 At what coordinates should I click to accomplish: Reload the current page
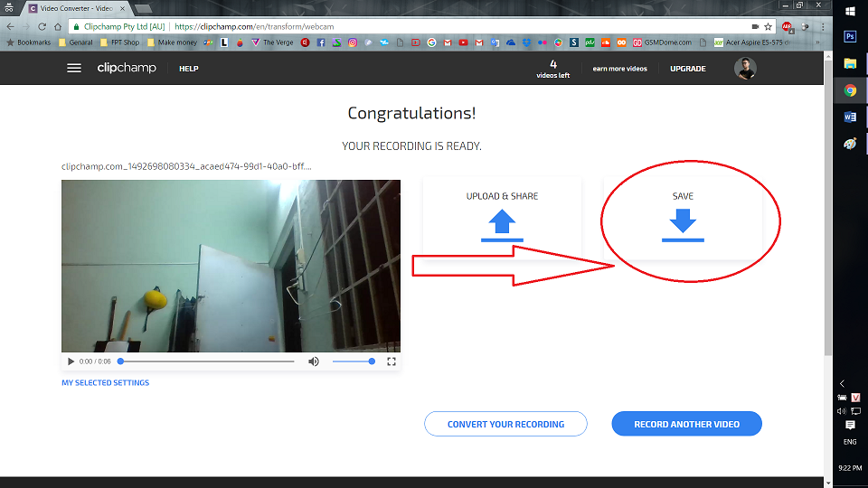(42, 26)
